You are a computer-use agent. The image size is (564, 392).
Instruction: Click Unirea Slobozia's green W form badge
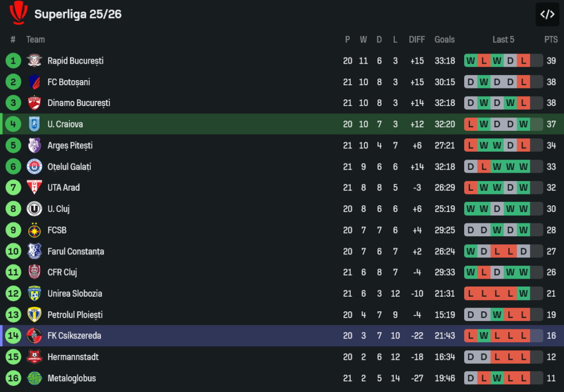point(524,293)
